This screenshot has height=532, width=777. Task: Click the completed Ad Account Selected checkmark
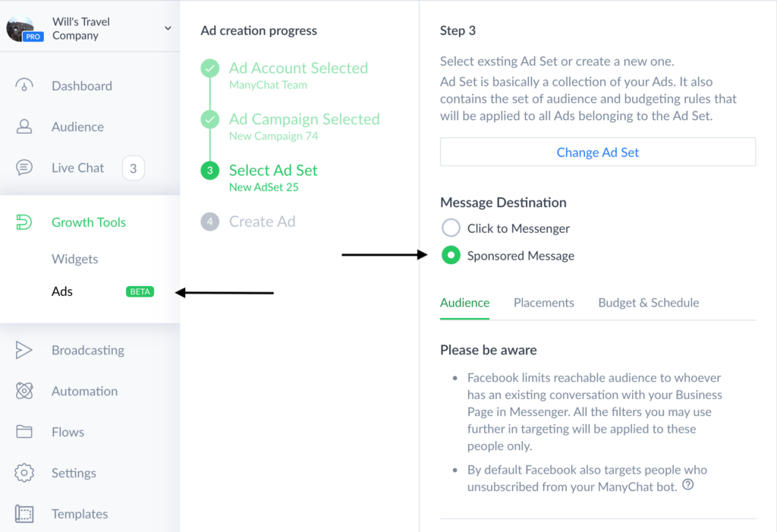(x=209, y=68)
